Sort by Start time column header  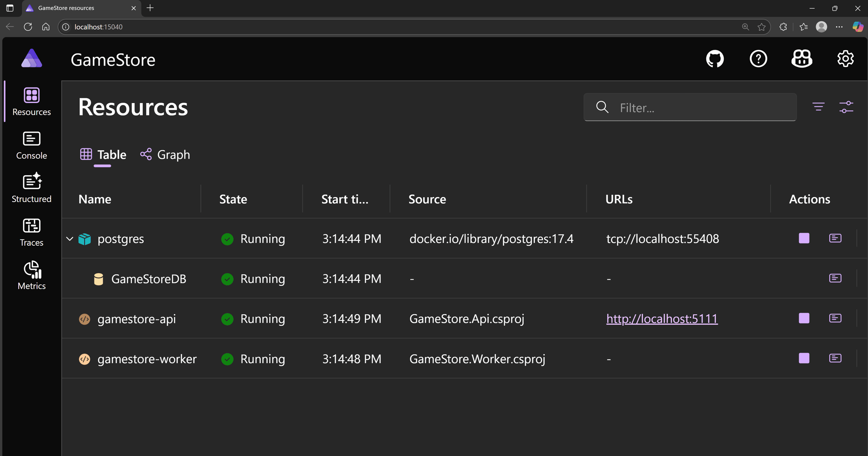pyautogui.click(x=345, y=199)
